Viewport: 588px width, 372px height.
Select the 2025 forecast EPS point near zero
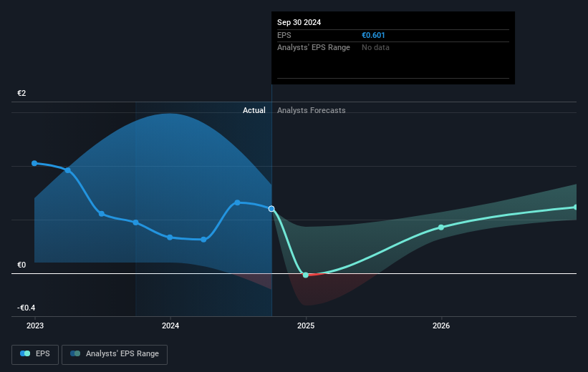coord(306,275)
